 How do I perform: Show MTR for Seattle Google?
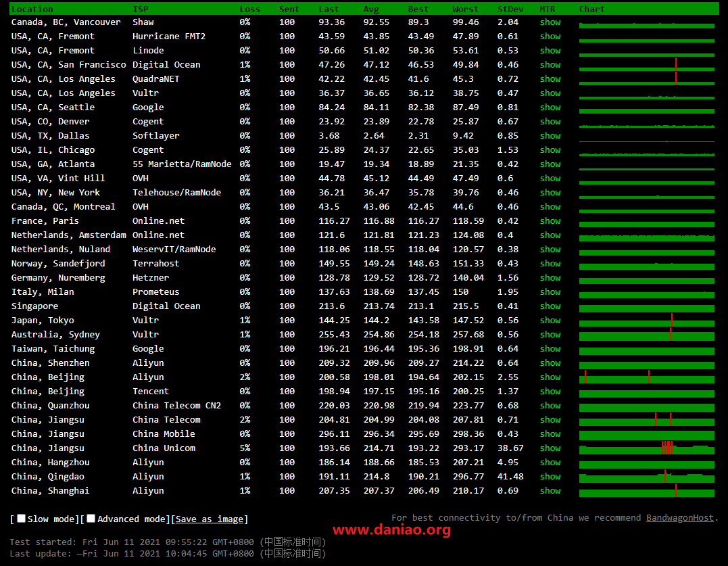(550, 108)
